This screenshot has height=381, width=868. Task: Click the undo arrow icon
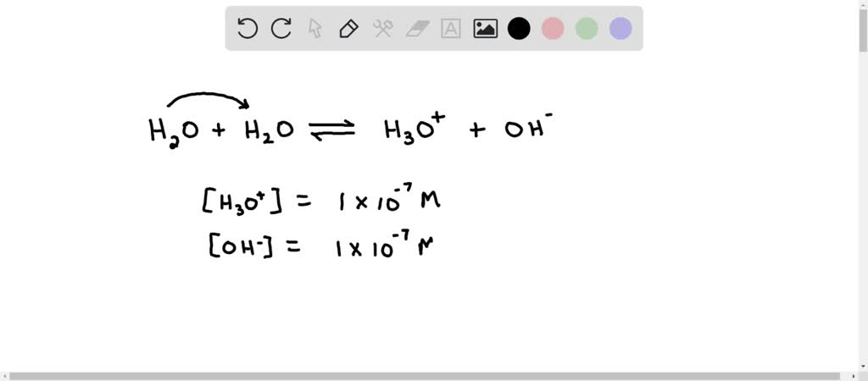tap(247, 28)
